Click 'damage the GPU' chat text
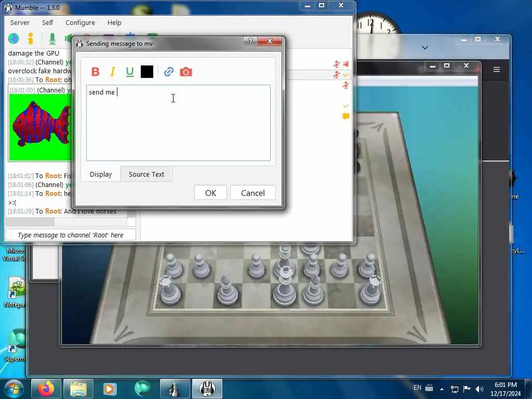This screenshot has height=399, width=532. (34, 54)
